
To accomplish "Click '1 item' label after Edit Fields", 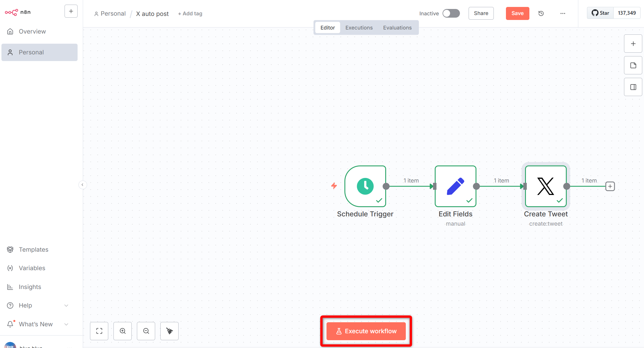I will point(501,181).
